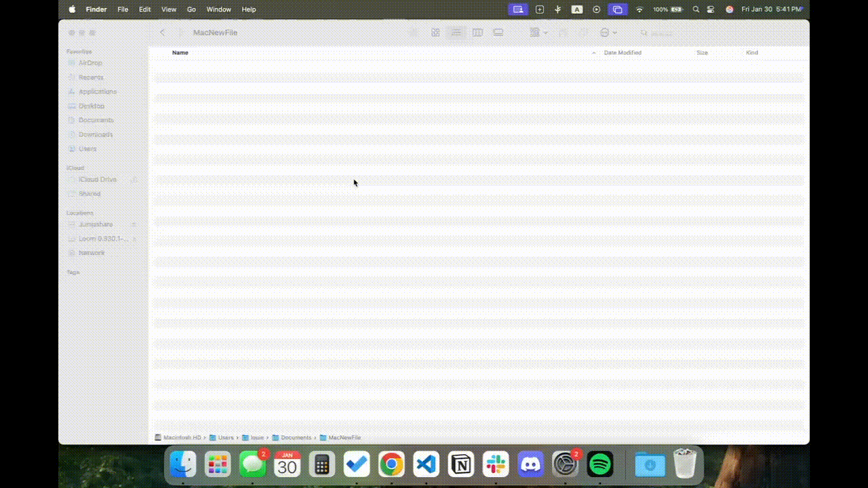Viewport: 868px width, 488px height.
Task: Open Notion from the Dock
Action: point(461,464)
